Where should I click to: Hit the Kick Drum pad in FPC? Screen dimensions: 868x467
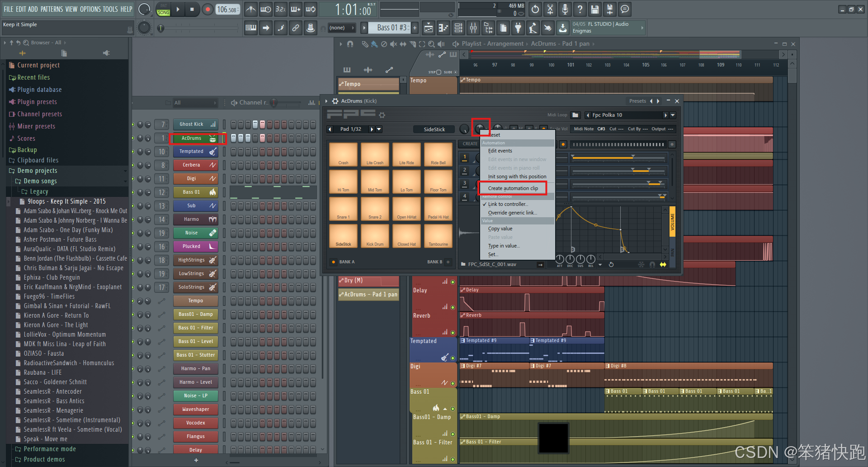375,236
